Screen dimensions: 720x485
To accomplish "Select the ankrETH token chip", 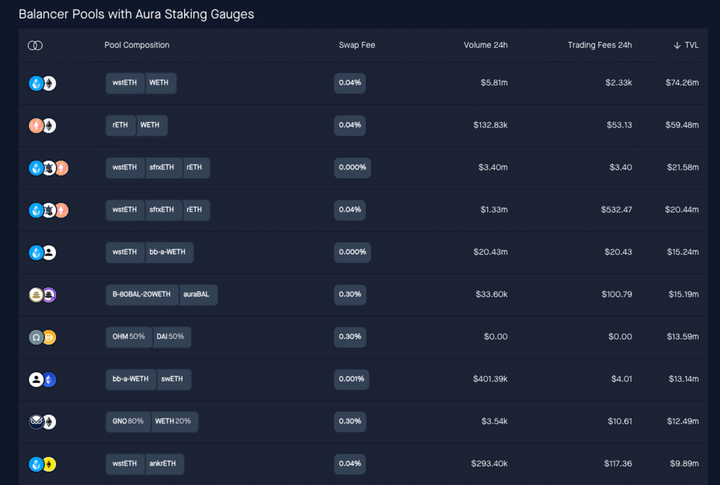I will pyautogui.click(x=164, y=464).
